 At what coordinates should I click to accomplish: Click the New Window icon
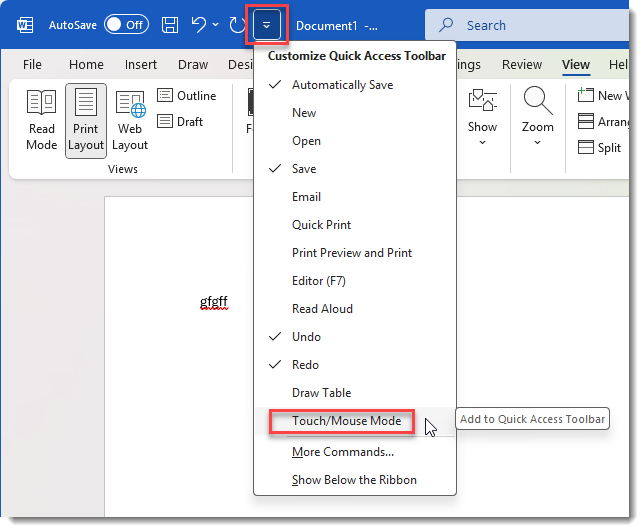tap(585, 95)
